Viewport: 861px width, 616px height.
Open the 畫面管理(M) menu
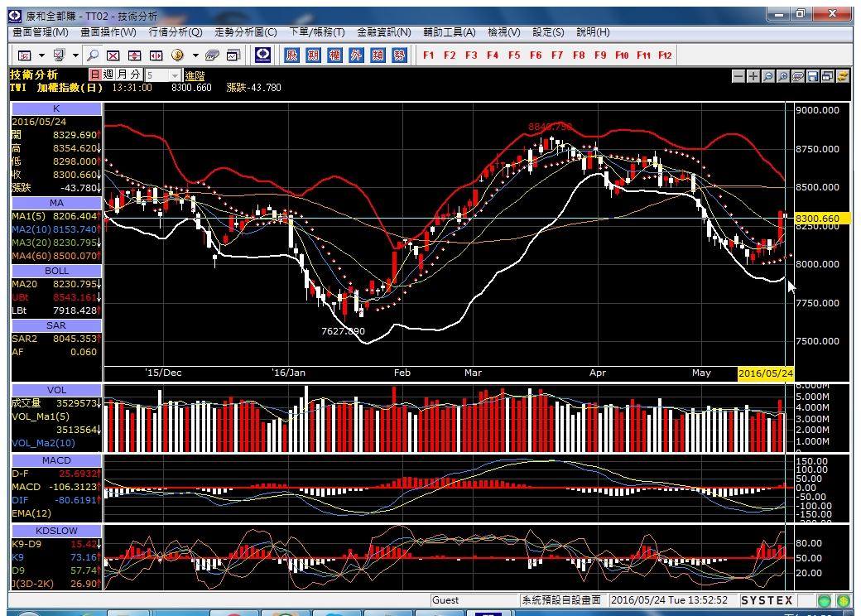[x=41, y=32]
